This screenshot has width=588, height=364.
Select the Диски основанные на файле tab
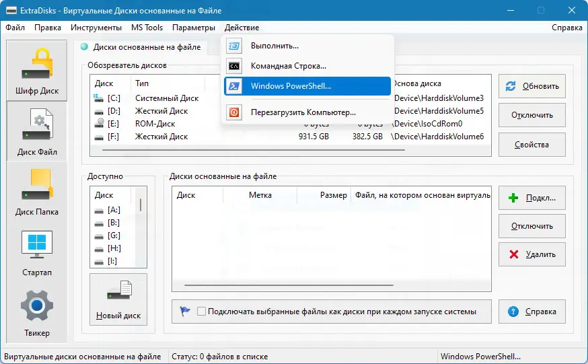pyautogui.click(x=141, y=47)
